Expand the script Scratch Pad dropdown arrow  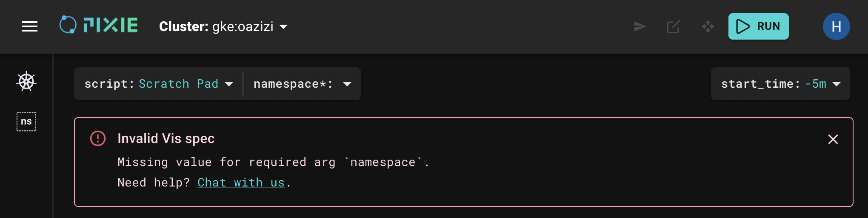229,84
